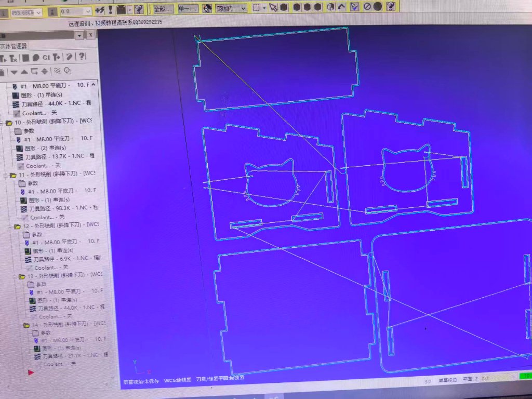532x399 pixels.
Task: Click the up-down scroll insert arrow icon
Action: point(45,71)
